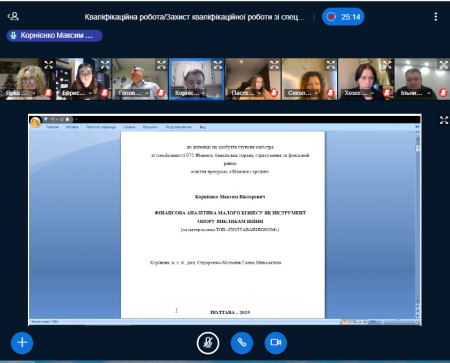Click the Корнієнко Максим talking indicator
450x363 pixels.
[x=54, y=35]
